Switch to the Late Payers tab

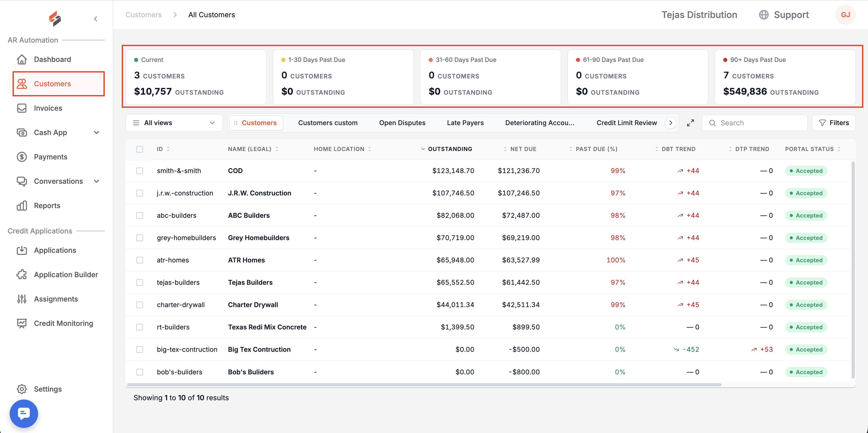click(465, 123)
